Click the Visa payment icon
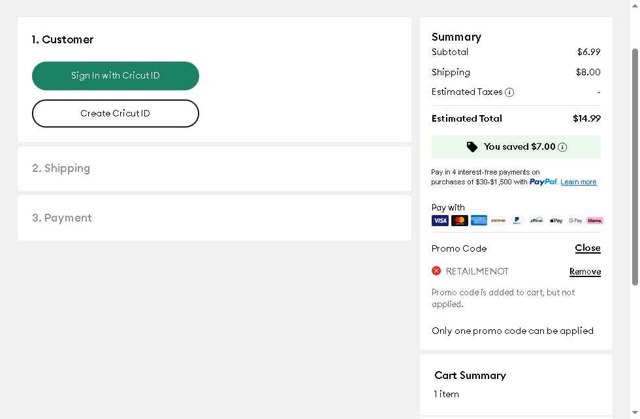 click(440, 220)
